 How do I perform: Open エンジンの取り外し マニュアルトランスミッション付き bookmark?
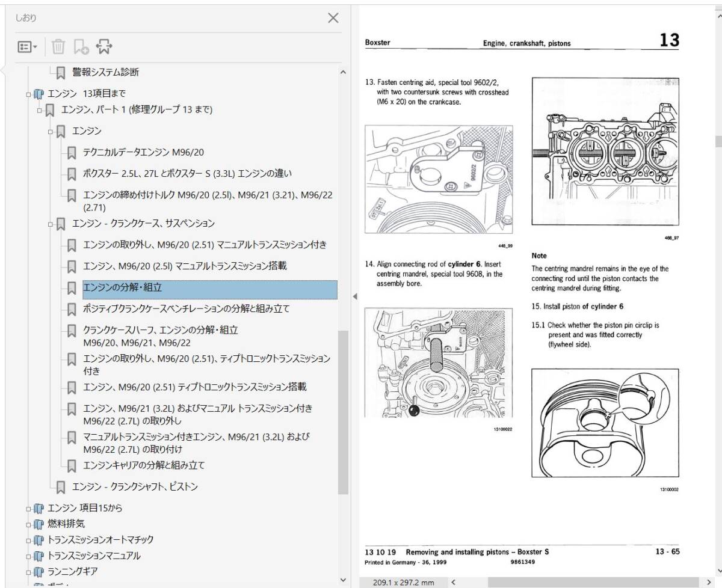205,245
